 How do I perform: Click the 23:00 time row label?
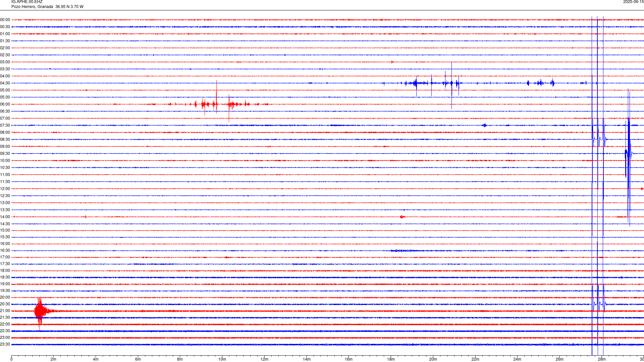[5, 338]
